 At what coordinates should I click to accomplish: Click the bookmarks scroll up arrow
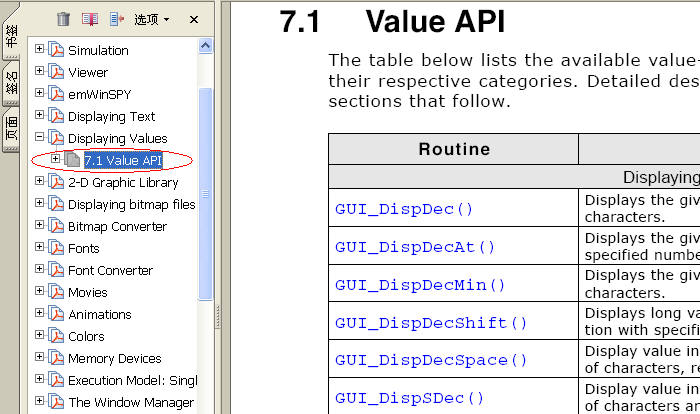[x=205, y=46]
